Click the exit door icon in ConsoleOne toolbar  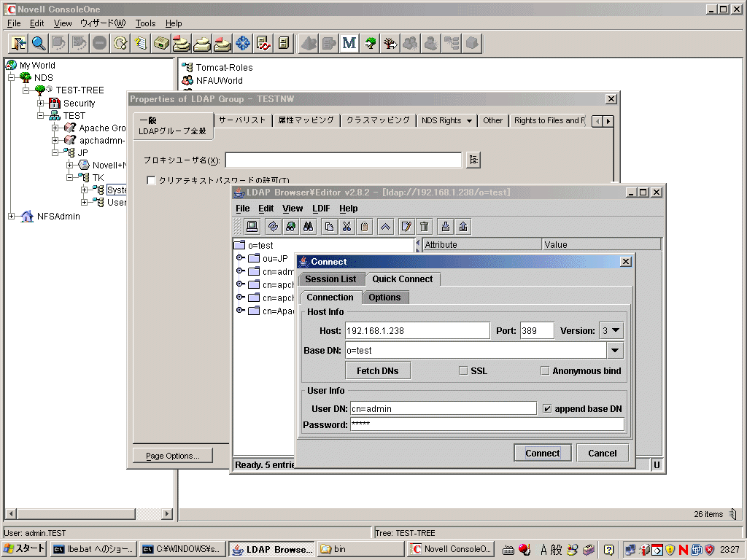[x=18, y=43]
